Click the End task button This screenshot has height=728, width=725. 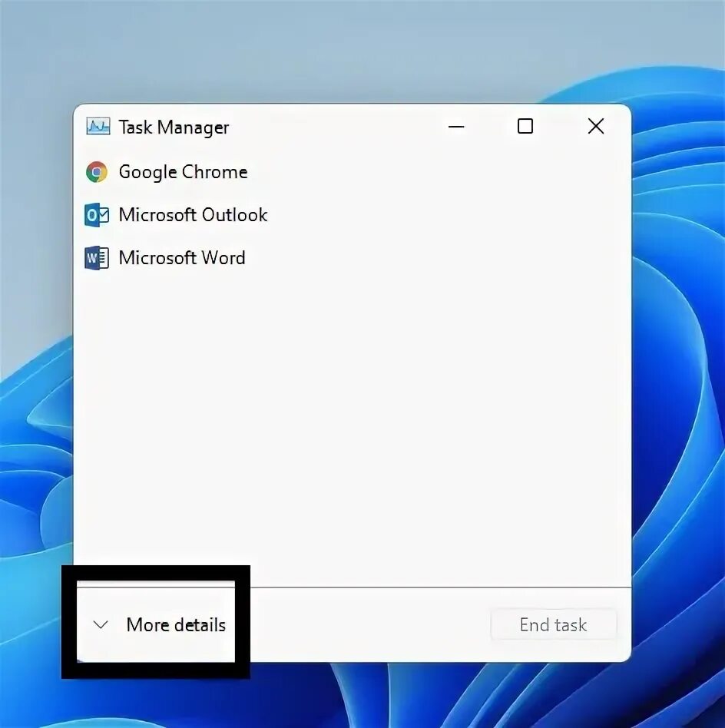[x=553, y=625]
